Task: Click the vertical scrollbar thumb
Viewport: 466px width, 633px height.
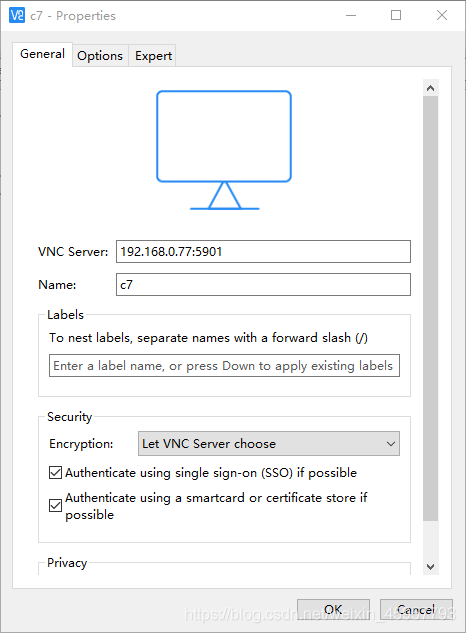Action: (430, 308)
